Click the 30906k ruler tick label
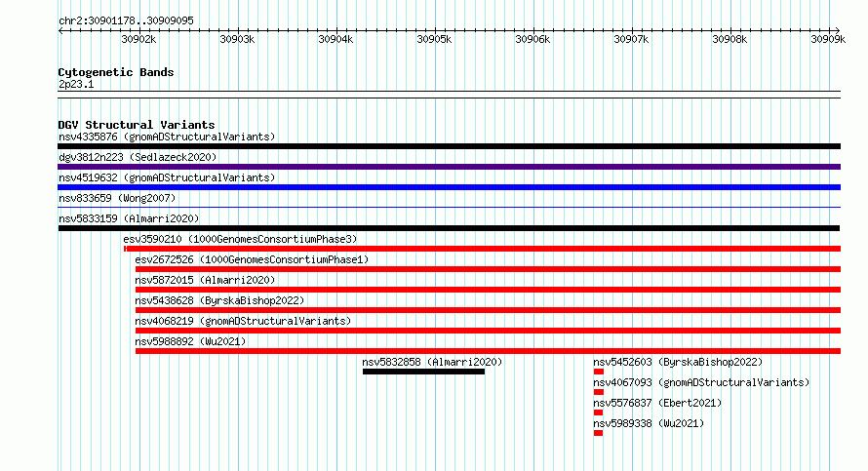This screenshot has width=868, height=471. [x=533, y=39]
